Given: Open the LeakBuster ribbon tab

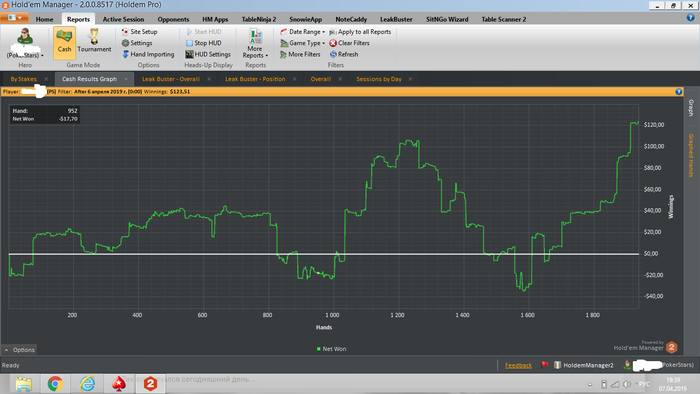Looking at the screenshot, I should [396, 19].
